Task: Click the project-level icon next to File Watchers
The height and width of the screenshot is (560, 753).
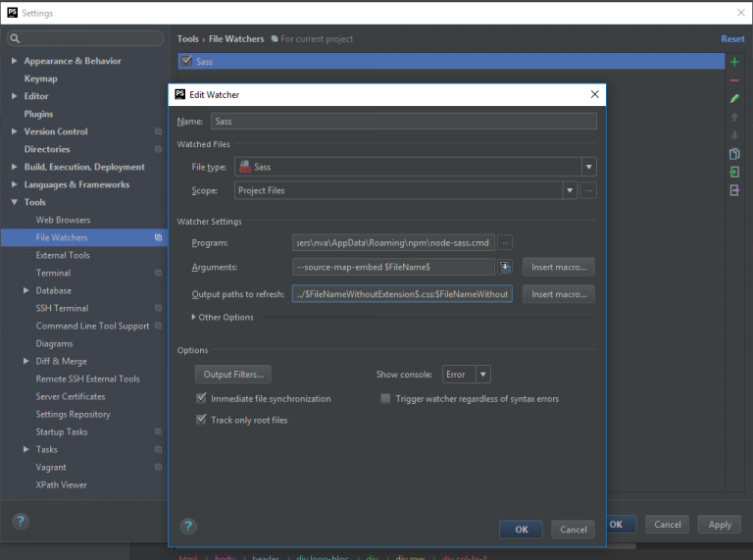Action: click(x=158, y=237)
